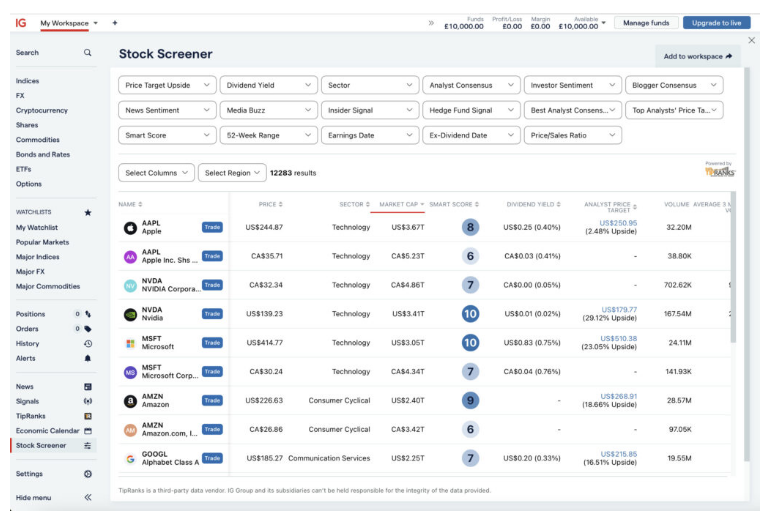Select Cryptocurrency in the sidebar menu
This screenshot has height=517, width=781.
[42, 110]
